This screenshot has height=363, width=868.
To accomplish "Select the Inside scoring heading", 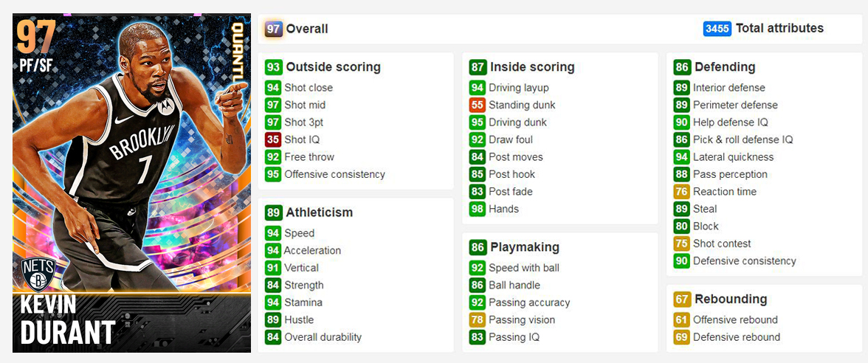I will [x=532, y=67].
